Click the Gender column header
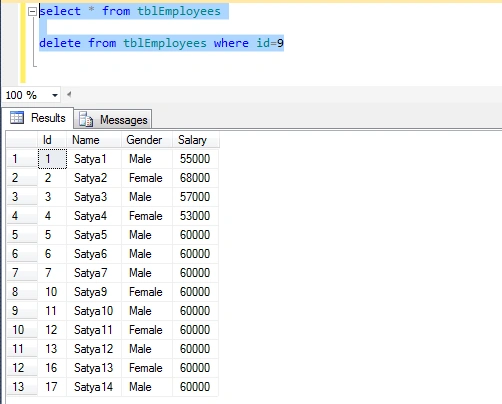502x404 pixels. coord(147,140)
